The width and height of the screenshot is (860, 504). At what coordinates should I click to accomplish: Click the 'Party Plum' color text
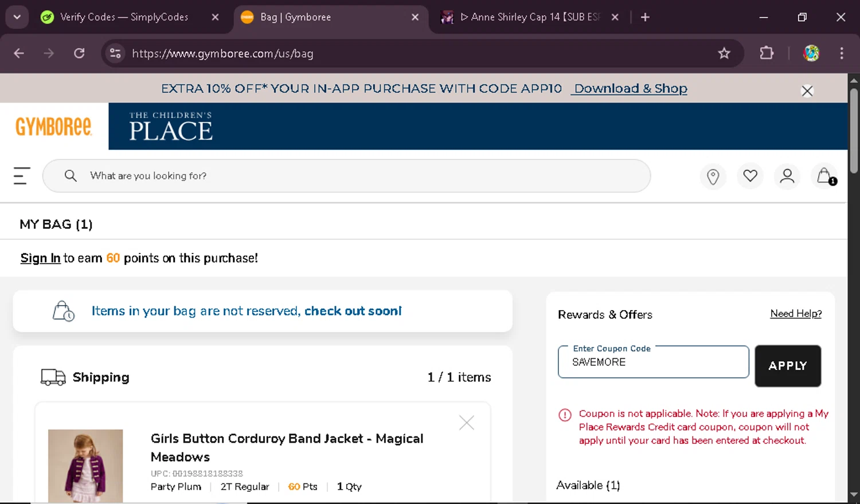(x=176, y=487)
